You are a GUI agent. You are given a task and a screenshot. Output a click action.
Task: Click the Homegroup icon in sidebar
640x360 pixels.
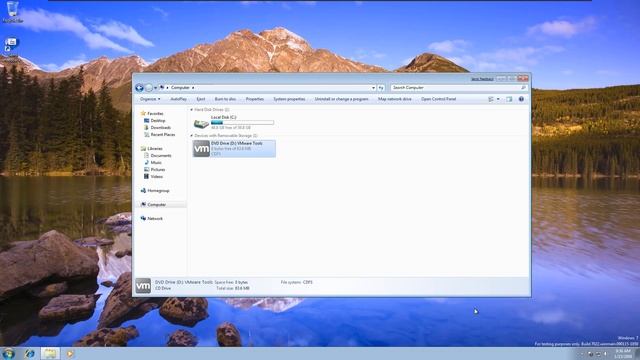[143, 191]
